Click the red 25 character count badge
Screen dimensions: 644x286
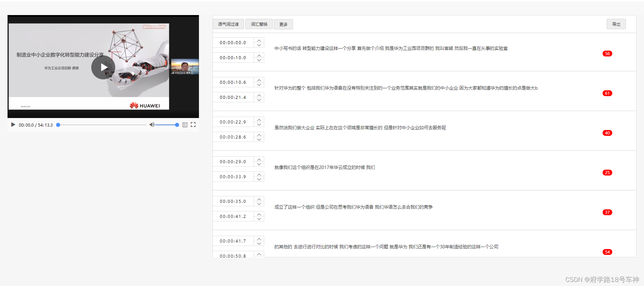(607, 172)
